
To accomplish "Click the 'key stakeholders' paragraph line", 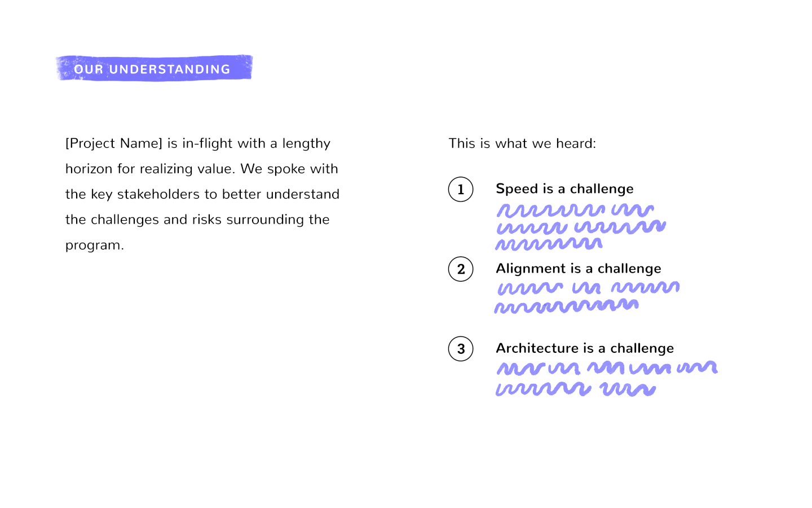I will tap(202, 194).
